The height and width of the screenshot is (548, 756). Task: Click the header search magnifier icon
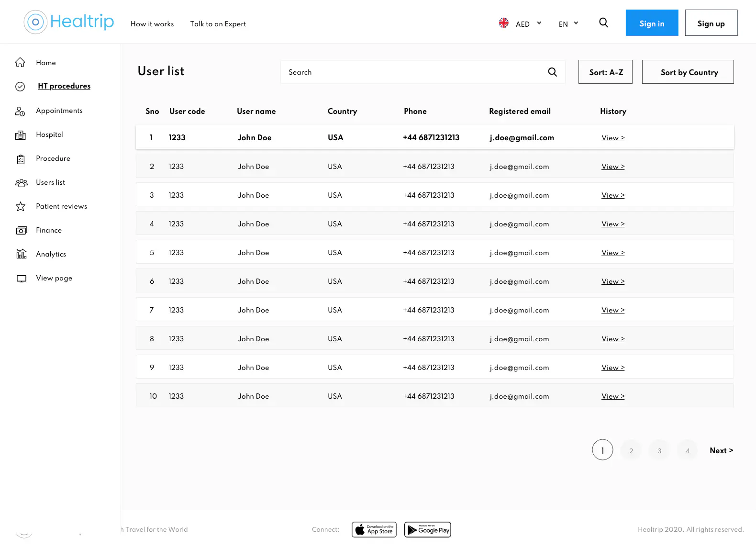click(604, 22)
